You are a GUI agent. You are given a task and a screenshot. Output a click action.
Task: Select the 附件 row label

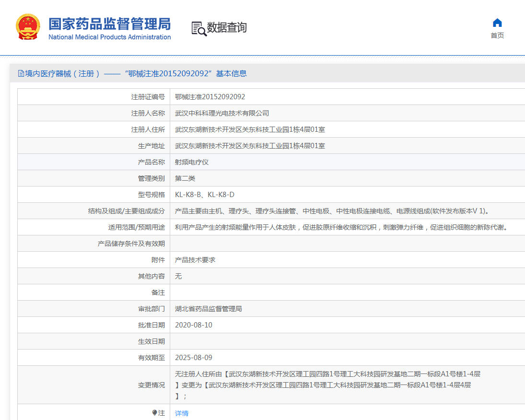[x=158, y=260]
